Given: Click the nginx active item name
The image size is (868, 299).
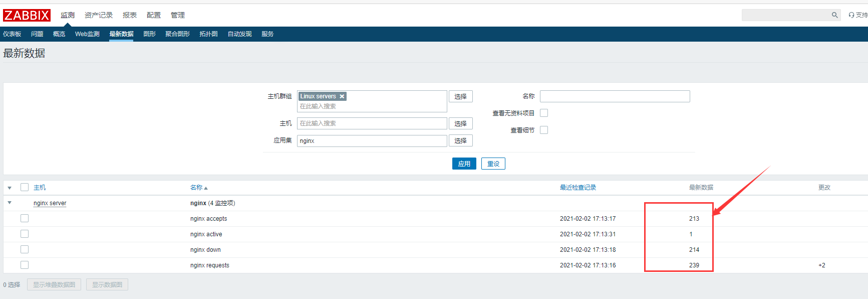Looking at the screenshot, I should pos(206,234).
